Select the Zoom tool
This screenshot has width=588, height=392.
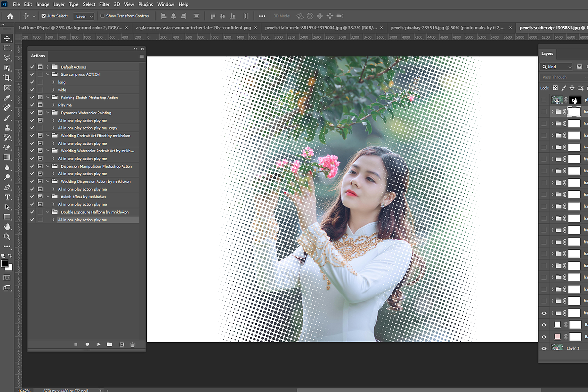[7, 237]
